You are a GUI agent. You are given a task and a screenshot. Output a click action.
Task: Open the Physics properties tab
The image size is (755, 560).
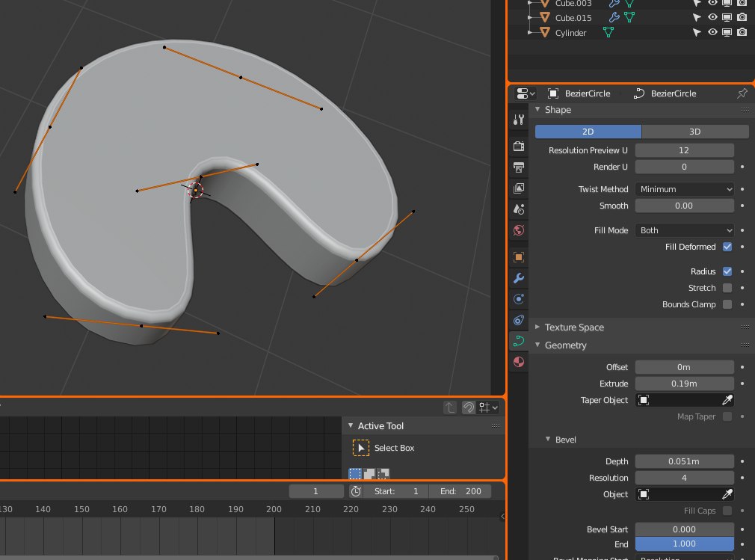(519, 299)
